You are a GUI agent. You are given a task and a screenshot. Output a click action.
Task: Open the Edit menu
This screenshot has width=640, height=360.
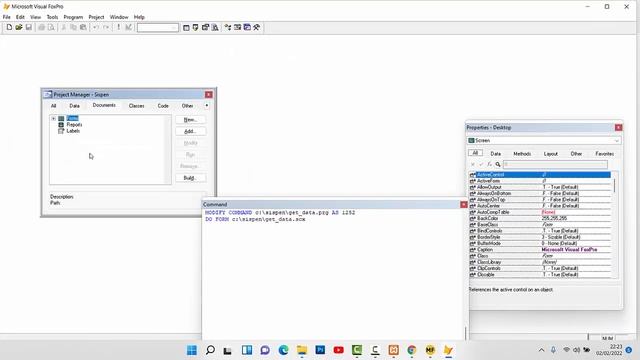[20, 17]
